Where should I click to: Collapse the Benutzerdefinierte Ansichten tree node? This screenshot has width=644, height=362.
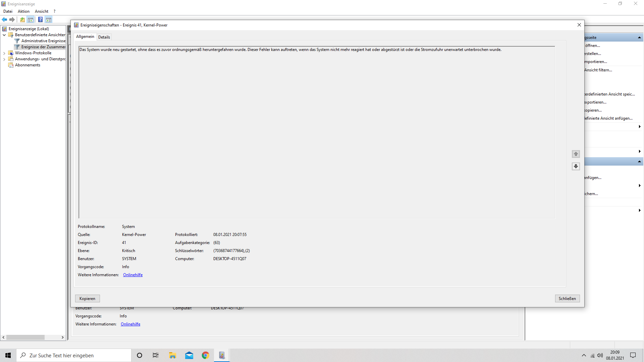tap(4, 35)
